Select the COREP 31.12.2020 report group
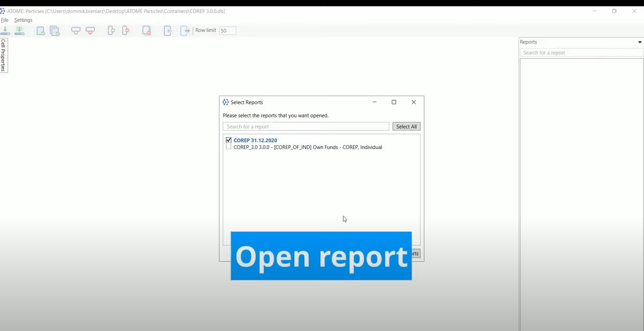 tap(255, 140)
